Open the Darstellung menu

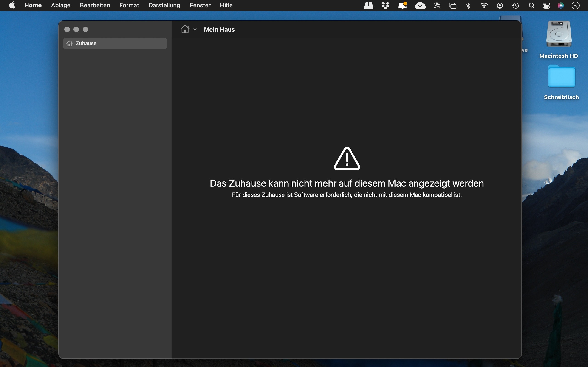tap(164, 5)
